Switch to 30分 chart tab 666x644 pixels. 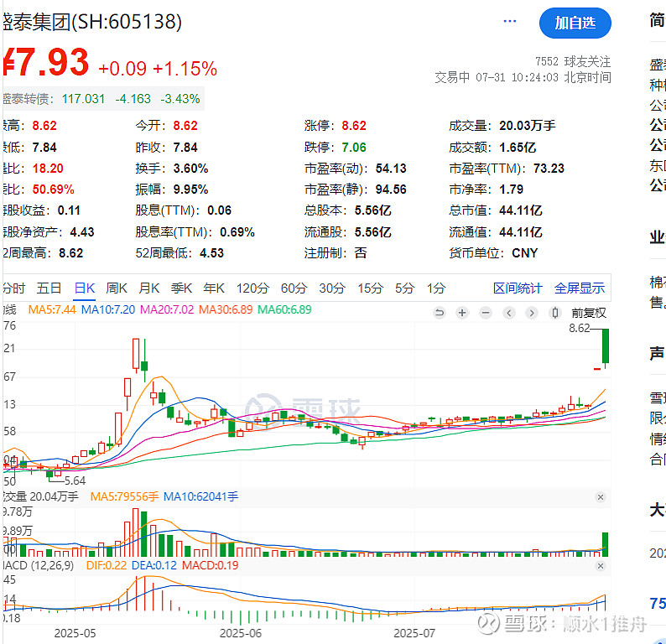(332, 288)
